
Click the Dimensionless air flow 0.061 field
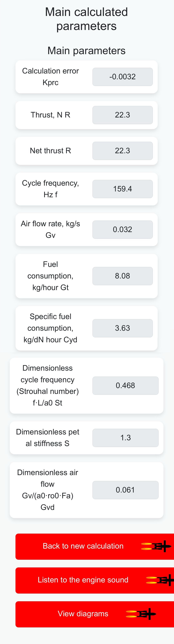point(125,490)
